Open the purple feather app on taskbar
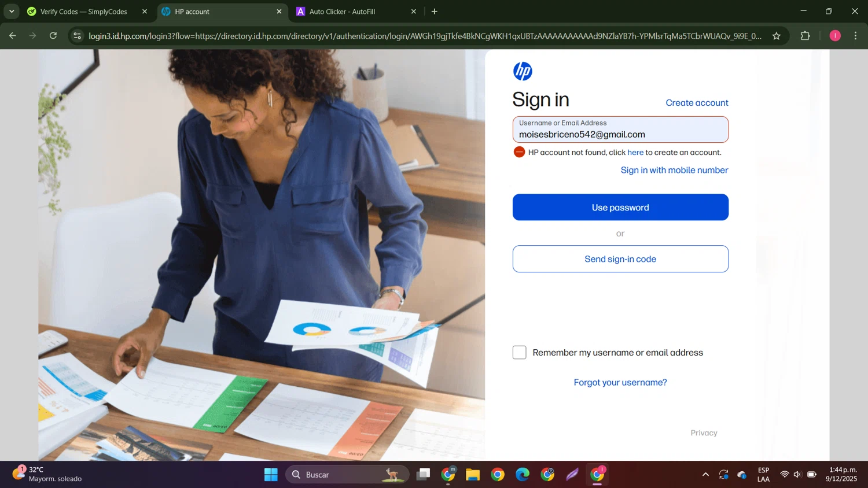This screenshot has height=488, width=868. (x=572, y=475)
